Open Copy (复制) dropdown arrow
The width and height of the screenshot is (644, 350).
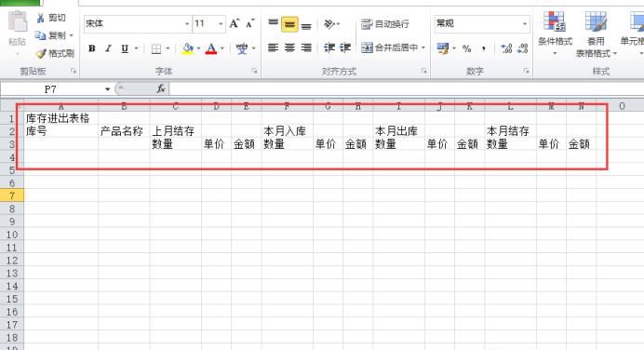click(x=71, y=35)
